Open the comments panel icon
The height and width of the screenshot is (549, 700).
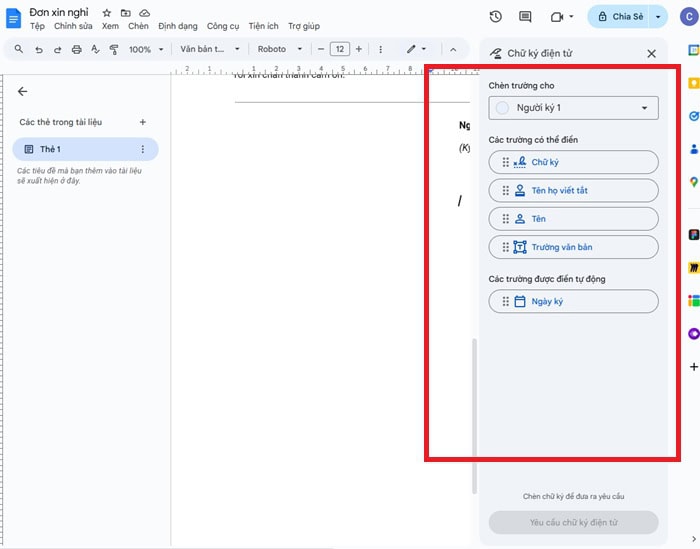tap(525, 17)
